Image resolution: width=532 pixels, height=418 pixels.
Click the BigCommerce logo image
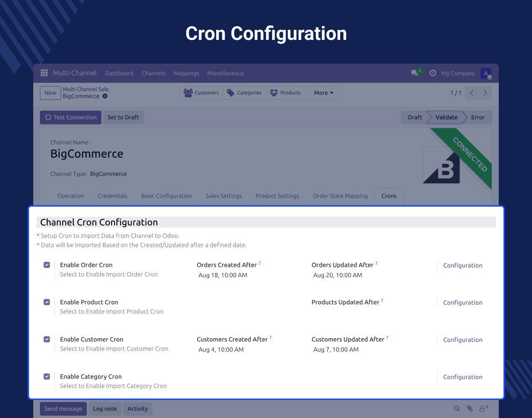[441, 165]
